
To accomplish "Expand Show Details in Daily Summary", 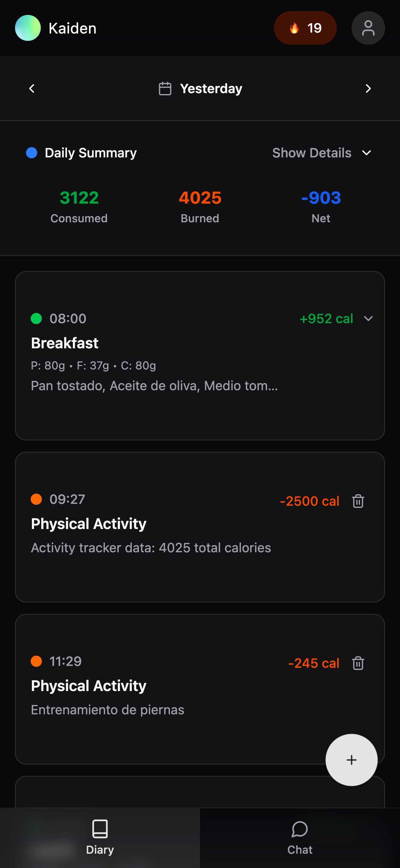I will [322, 153].
